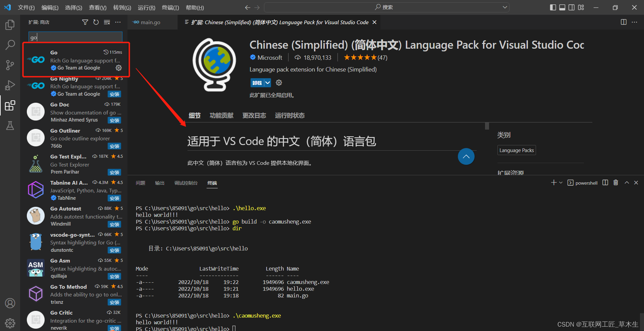
Task: Install the Go Nightly extension
Action: pyautogui.click(x=114, y=94)
